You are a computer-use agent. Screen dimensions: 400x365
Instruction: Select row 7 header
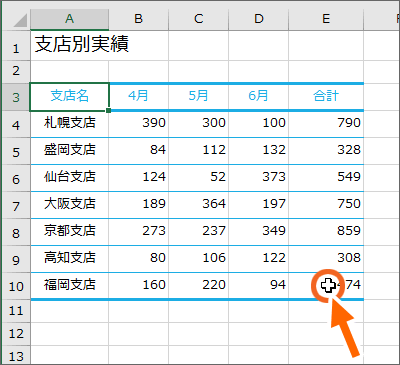coord(16,205)
